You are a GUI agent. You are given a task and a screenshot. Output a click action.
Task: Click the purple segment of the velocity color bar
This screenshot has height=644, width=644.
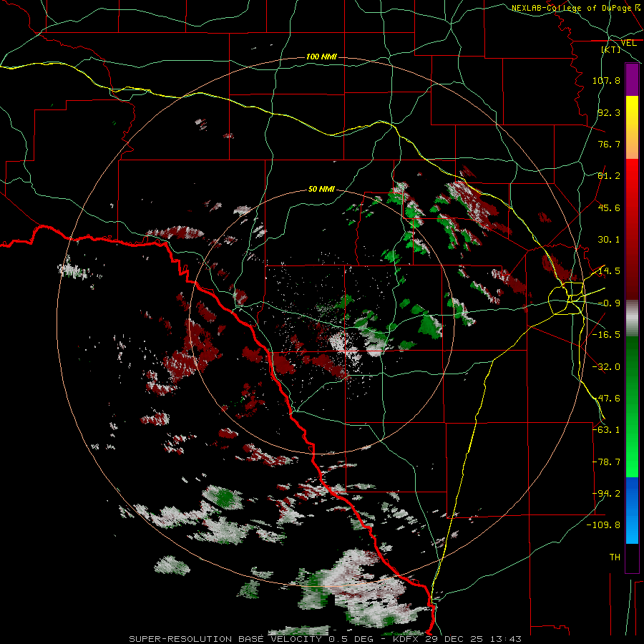click(x=632, y=80)
